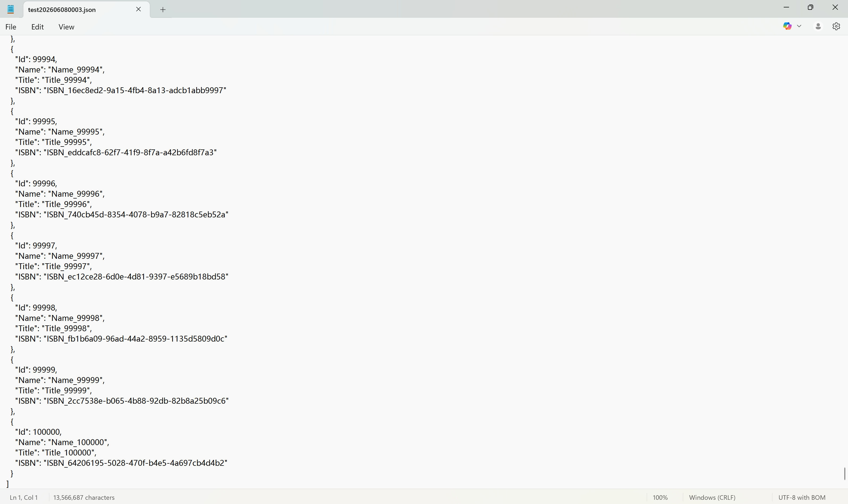Open the View menu
This screenshot has width=848, height=504.
point(66,27)
